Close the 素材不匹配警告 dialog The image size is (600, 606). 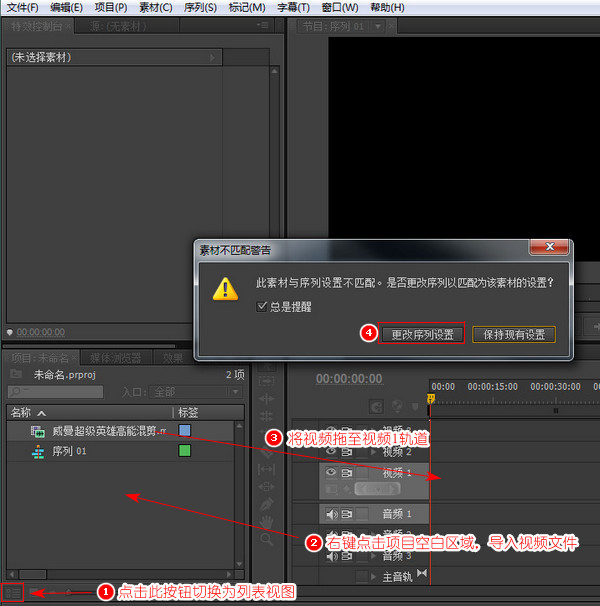coord(549,247)
